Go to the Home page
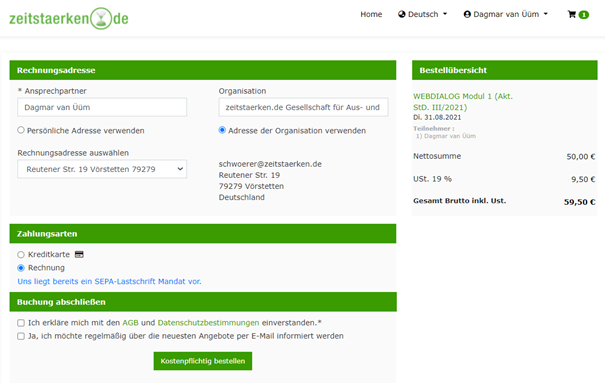605x383 pixels. 371,14
